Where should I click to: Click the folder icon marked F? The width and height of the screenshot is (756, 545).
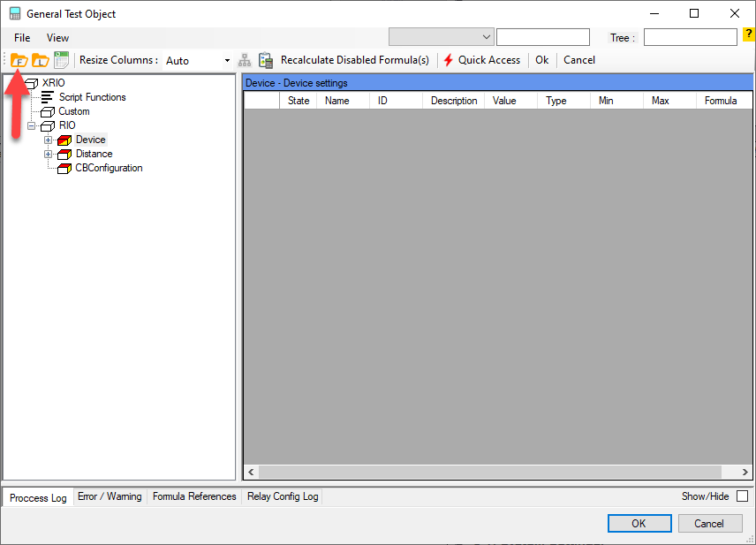[19, 60]
